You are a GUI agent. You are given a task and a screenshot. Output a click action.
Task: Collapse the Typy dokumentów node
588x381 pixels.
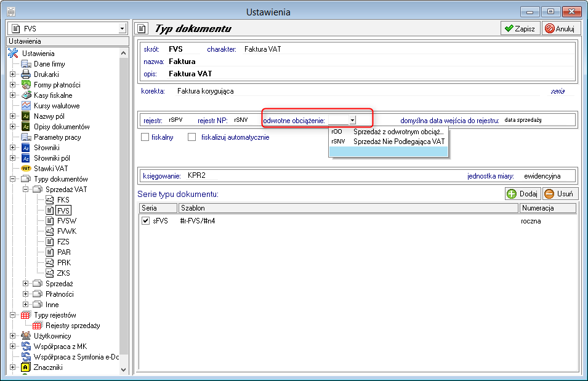[13, 179]
